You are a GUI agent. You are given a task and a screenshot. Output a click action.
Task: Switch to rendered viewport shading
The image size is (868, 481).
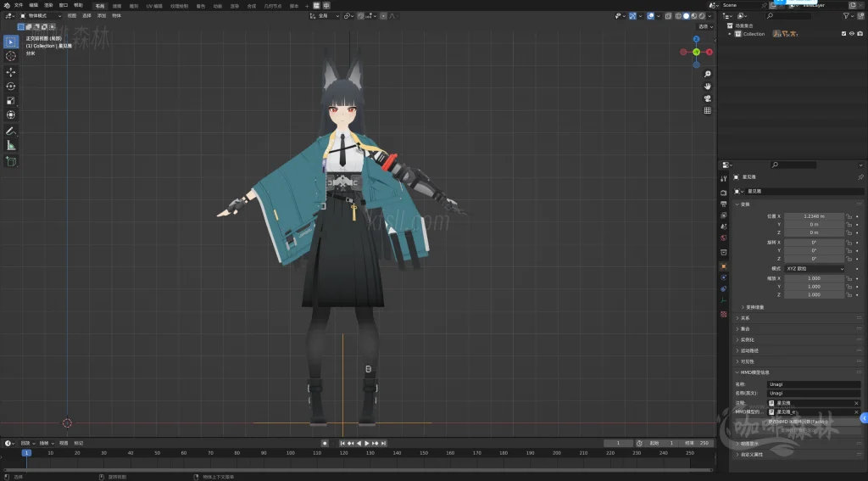(702, 16)
